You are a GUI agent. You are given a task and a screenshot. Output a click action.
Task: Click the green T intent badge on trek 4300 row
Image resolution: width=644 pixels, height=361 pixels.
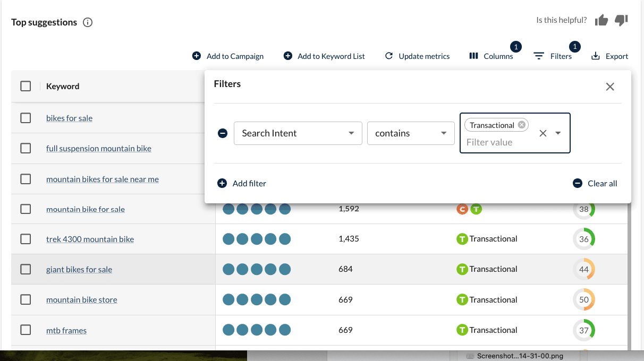tap(462, 239)
